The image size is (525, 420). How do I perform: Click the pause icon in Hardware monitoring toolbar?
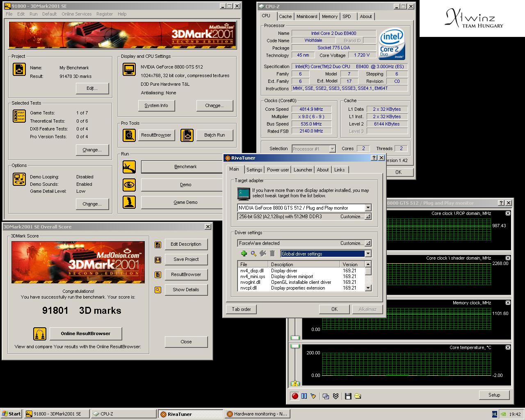(304, 396)
